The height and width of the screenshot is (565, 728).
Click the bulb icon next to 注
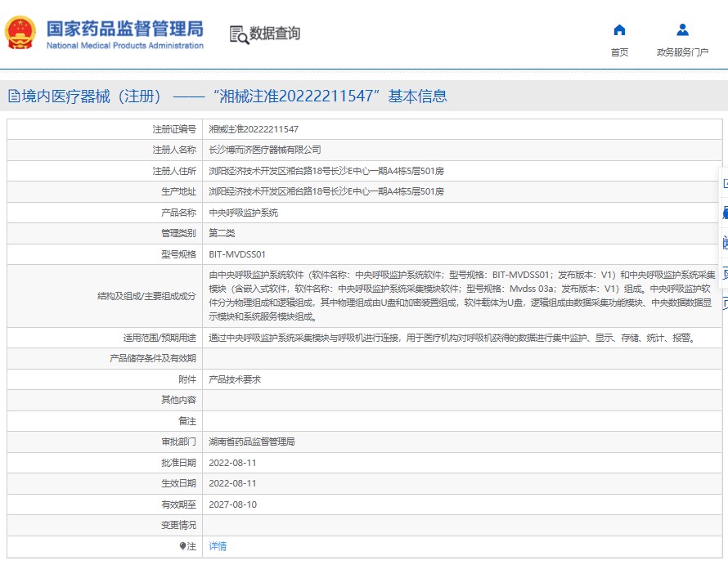tap(182, 546)
